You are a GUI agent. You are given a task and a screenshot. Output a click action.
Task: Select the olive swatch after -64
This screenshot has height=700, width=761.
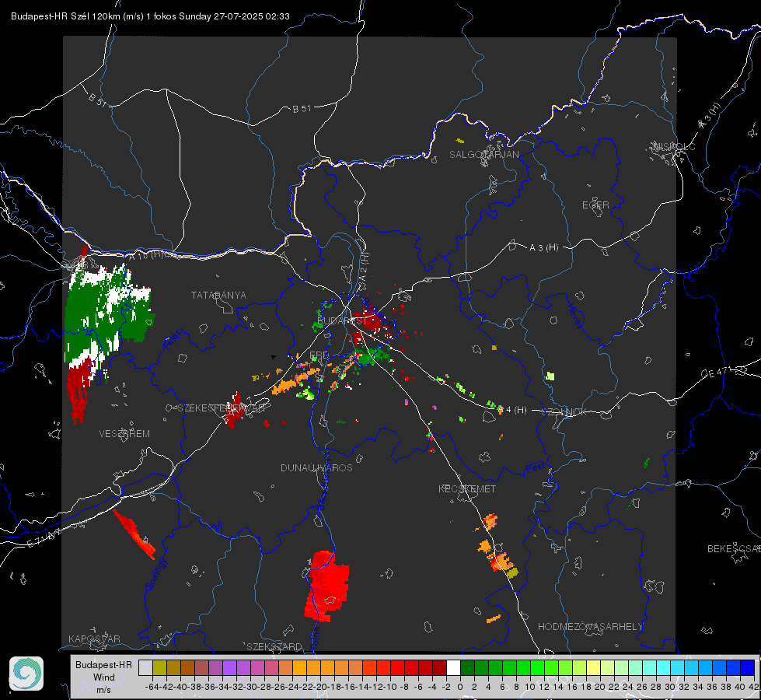tap(159, 667)
